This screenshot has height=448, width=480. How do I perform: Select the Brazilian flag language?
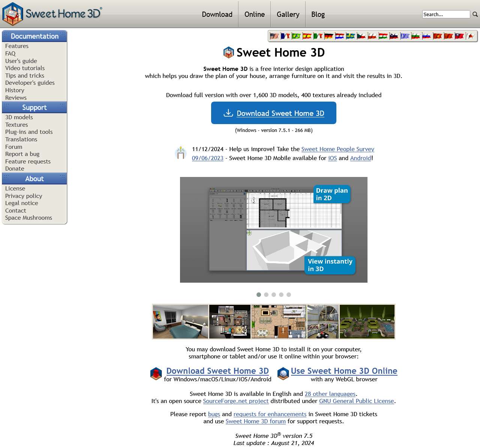296,36
